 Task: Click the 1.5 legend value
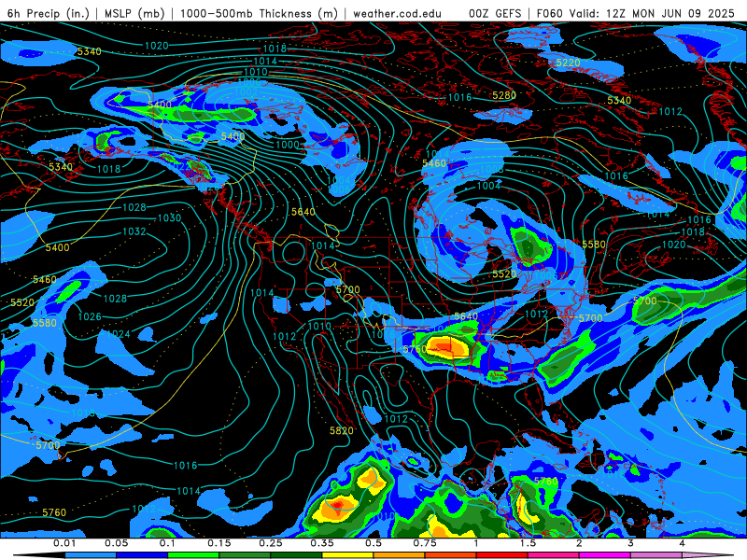[528, 543]
